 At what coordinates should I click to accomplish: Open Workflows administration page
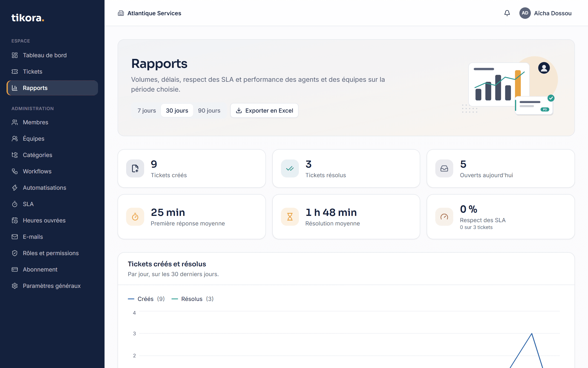[52, 171]
